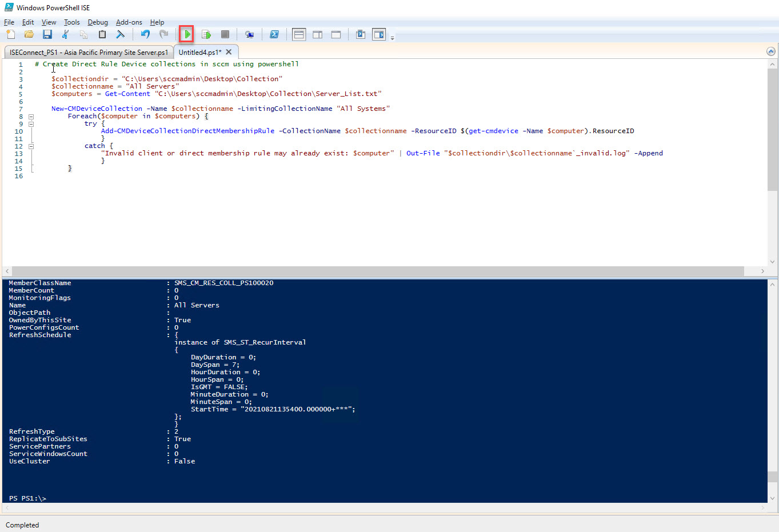Open the Add-ons menu
The width and height of the screenshot is (779, 532).
click(129, 22)
